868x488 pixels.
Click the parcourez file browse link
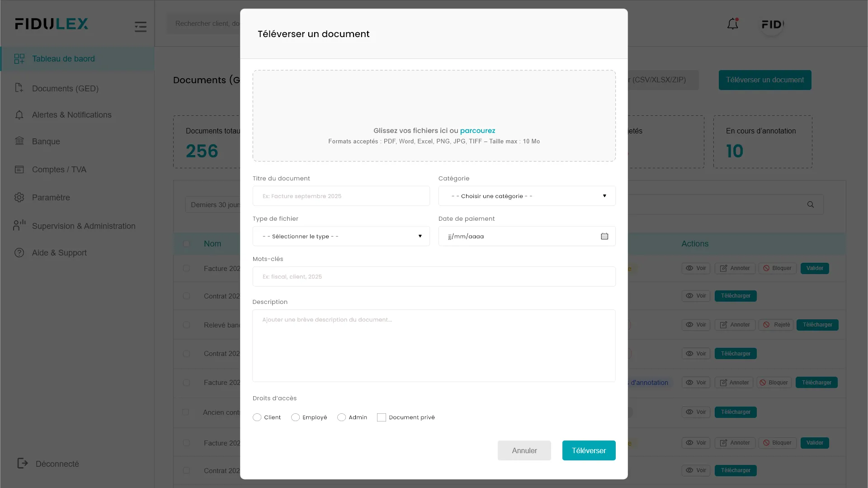point(477,131)
